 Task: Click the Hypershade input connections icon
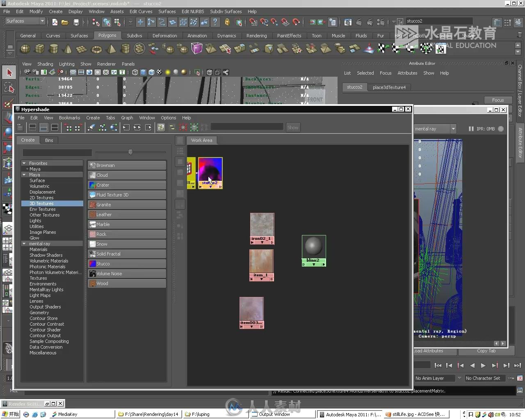point(126,128)
